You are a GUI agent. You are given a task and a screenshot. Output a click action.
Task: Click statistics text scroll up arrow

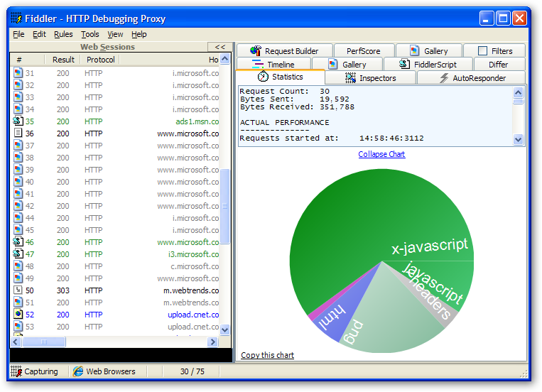click(x=518, y=92)
